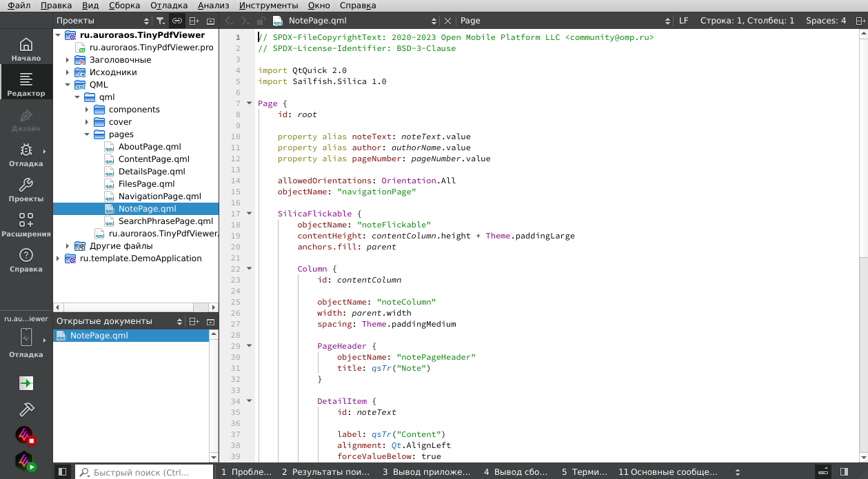Screen dimensions: 868x479
Task: Open the Проблемы output pane
Action: pos(246,472)
